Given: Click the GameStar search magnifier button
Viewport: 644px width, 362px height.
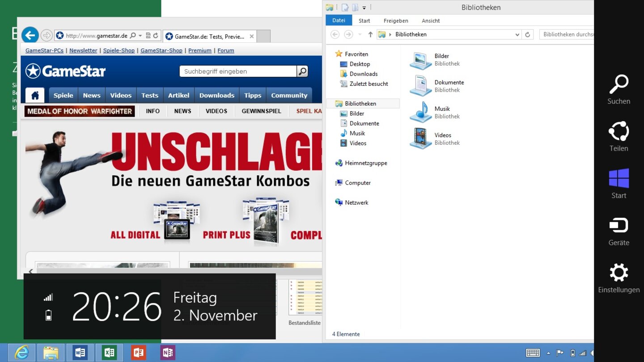Looking at the screenshot, I should 302,71.
